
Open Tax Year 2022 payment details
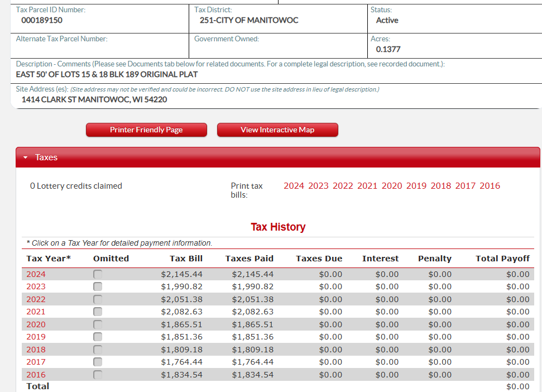[x=36, y=299]
